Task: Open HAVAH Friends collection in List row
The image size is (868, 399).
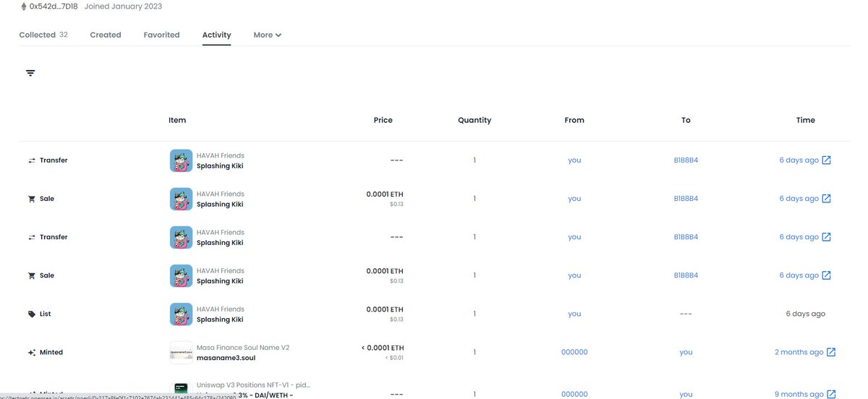Action: pyautogui.click(x=221, y=309)
